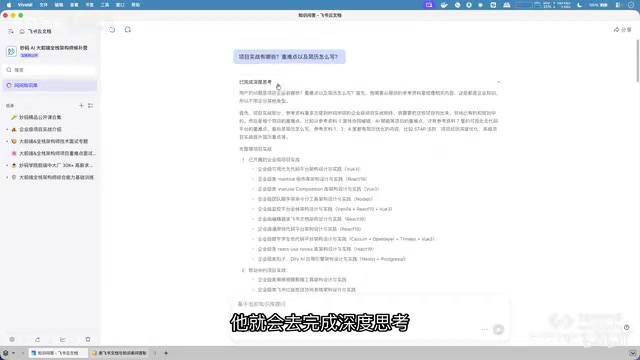Switch to the second browser tab at bottom

[x=120, y=353]
